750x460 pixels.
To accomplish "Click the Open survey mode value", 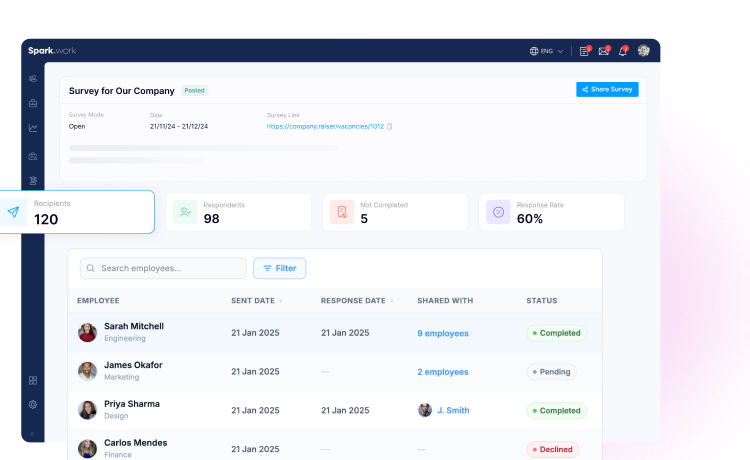I will coord(77,127).
